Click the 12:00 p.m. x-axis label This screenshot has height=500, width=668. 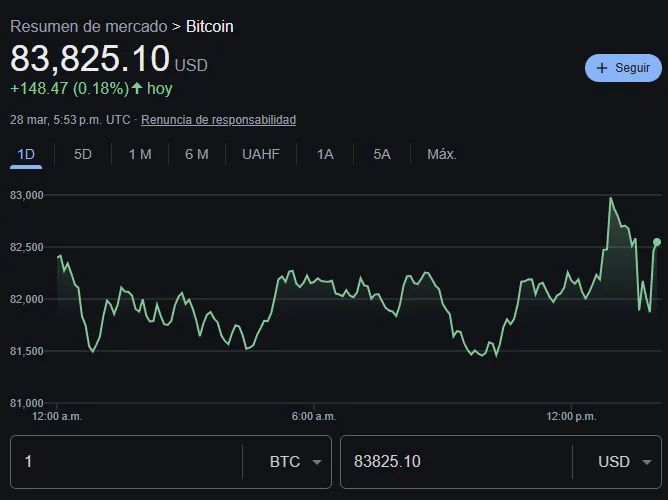571,416
